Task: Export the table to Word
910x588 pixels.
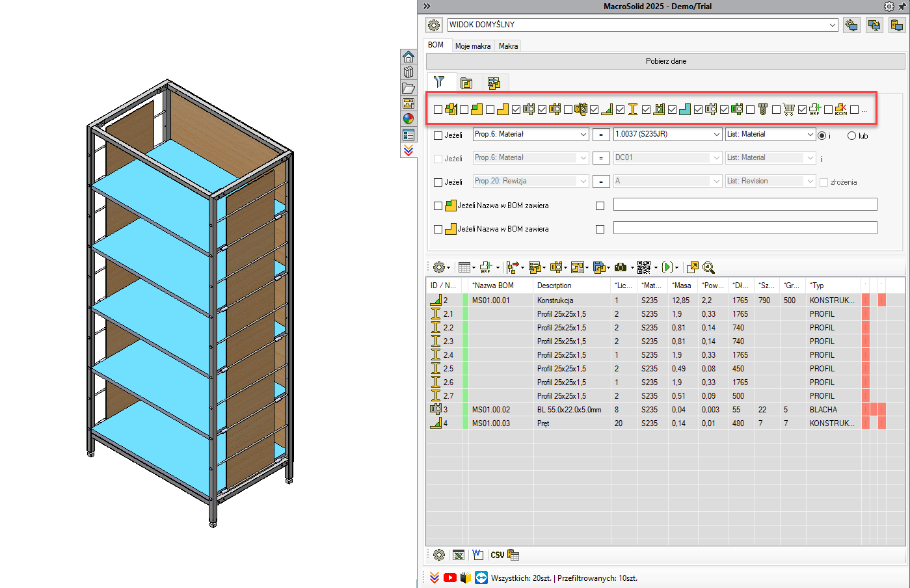Action: point(478,555)
